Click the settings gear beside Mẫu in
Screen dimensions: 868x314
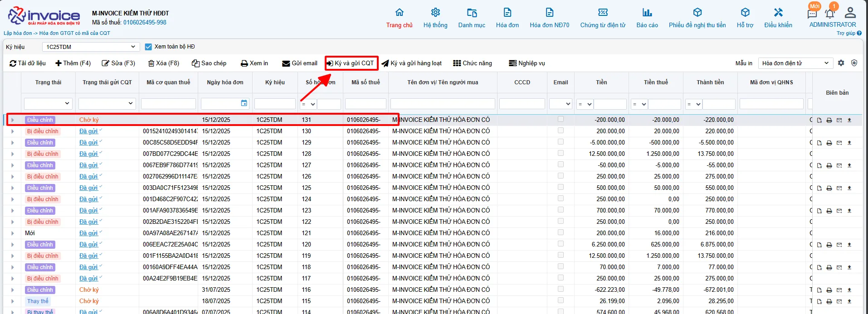(x=841, y=63)
